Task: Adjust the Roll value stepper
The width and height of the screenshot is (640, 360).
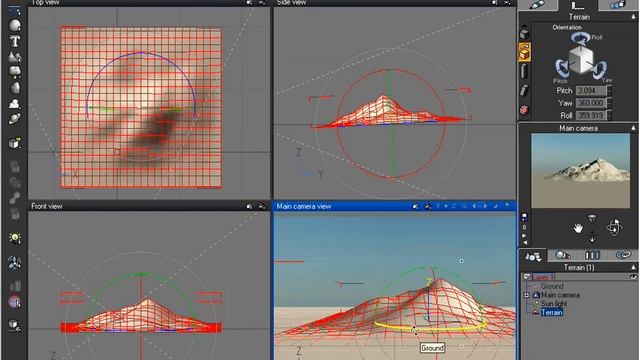Action: tap(609, 116)
